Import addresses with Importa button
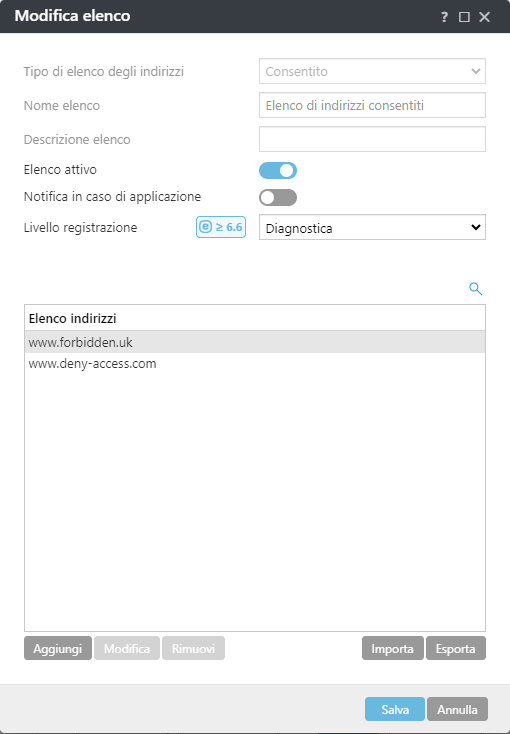This screenshot has width=510, height=734. pos(392,648)
